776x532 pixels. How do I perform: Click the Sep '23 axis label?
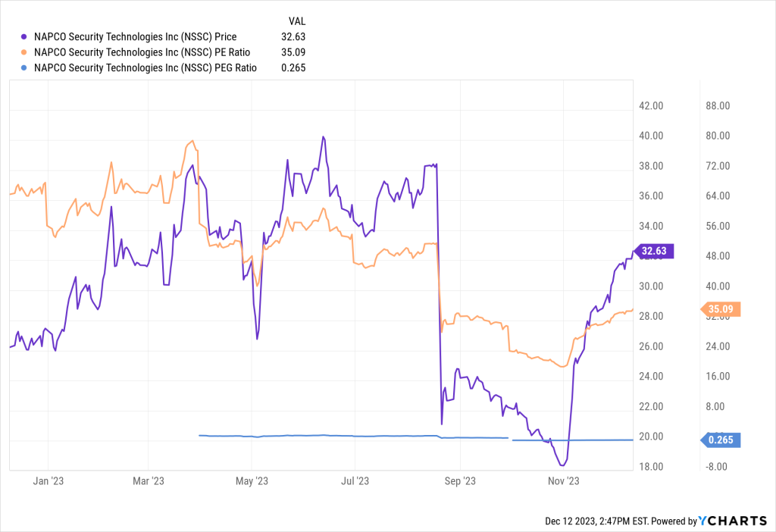click(x=459, y=481)
